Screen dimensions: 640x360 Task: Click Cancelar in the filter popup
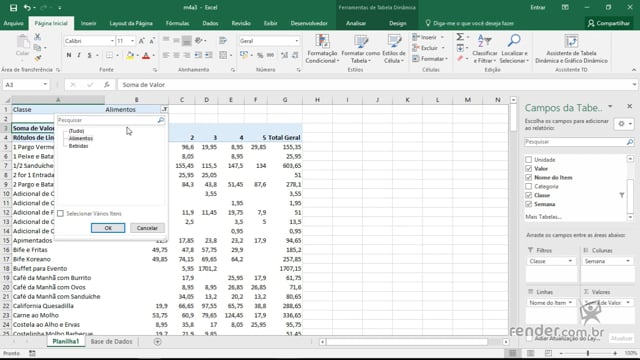[147, 228]
